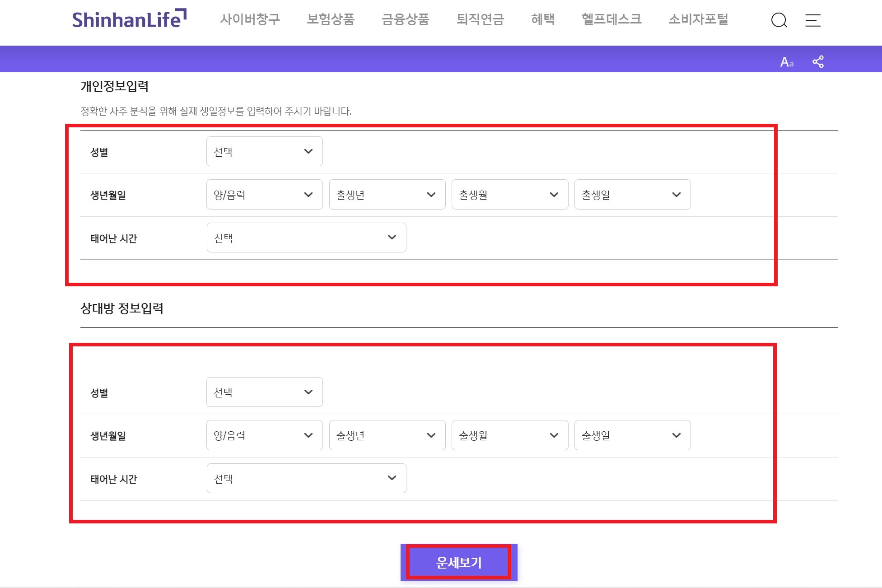Navigate to 퇴직연금 menu
Image resolution: width=882 pixels, height=588 pixels.
coord(481,19)
